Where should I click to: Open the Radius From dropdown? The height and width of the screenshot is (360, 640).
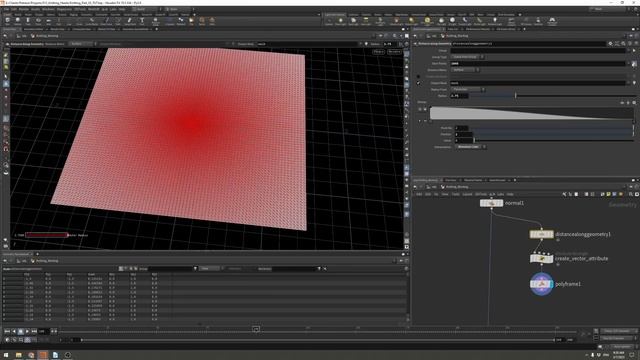[468, 89]
